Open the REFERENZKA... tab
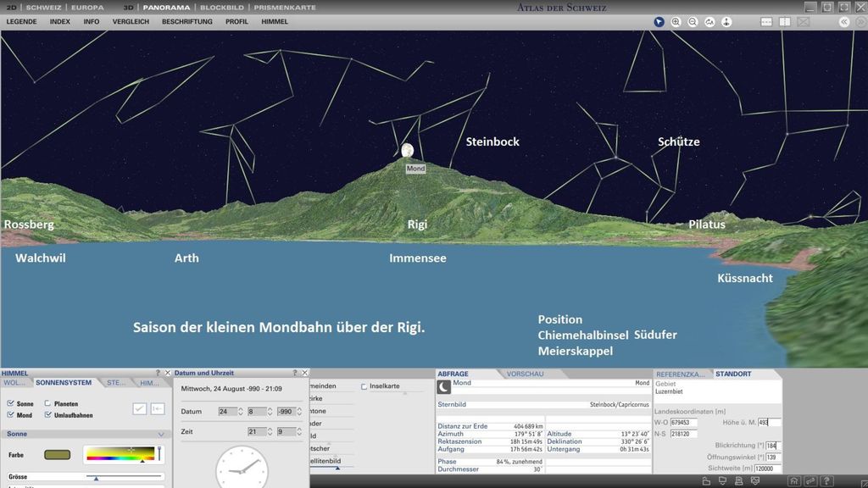 [x=681, y=374]
